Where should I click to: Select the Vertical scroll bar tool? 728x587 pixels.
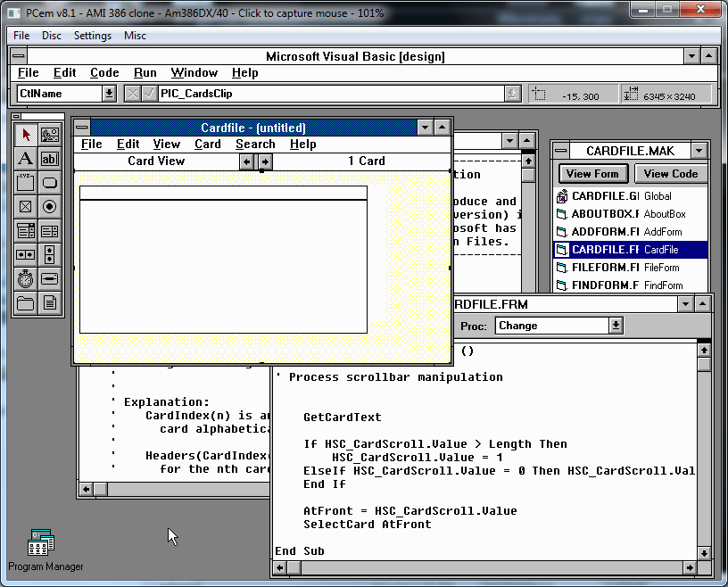click(50, 255)
